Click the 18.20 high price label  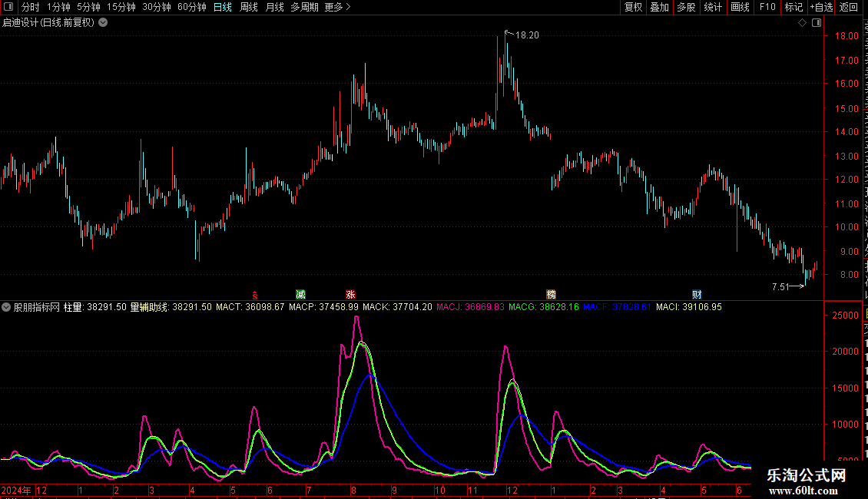(x=527, y=35)
